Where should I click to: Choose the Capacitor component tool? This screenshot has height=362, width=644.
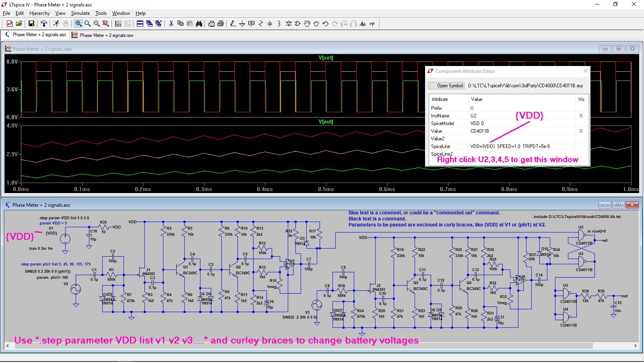pos(270,24)
